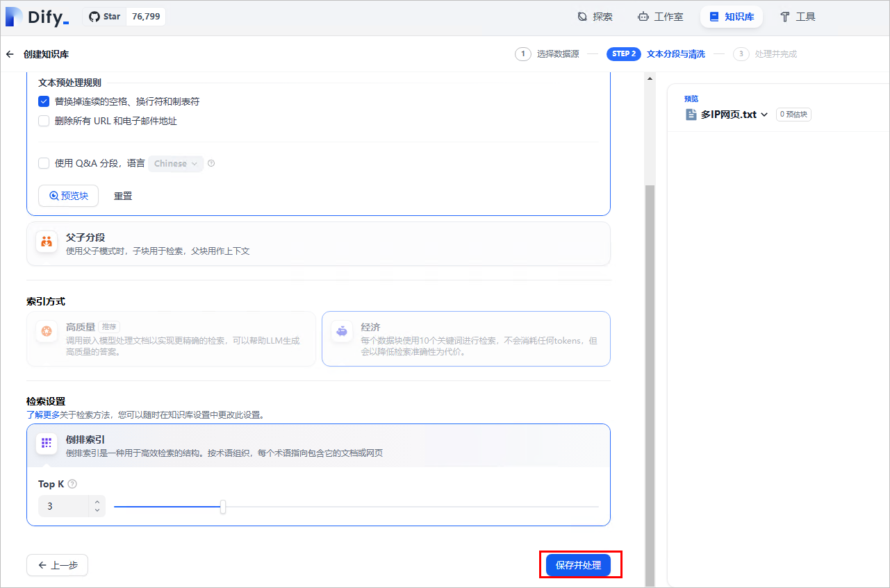890x588 pixels.
Task: Expand the 多IP网页.txt file dropdown
Action: (x=764, y=115)
